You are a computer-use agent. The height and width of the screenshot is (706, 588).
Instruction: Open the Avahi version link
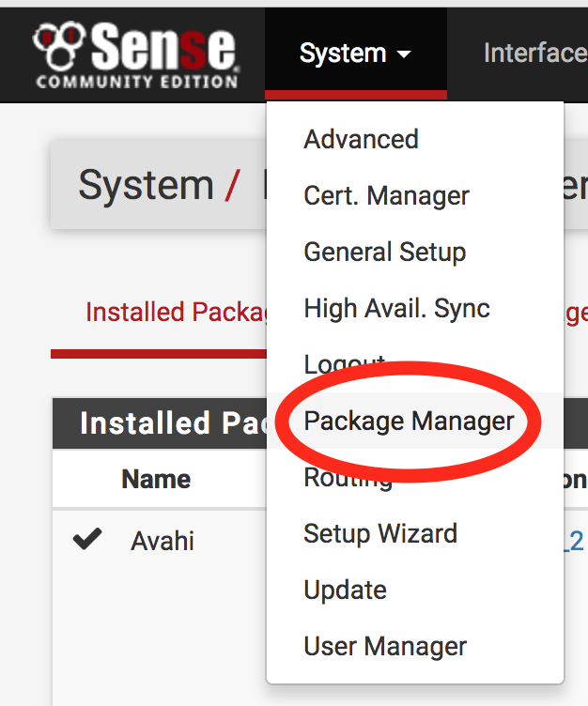click(x=575, y=542)
